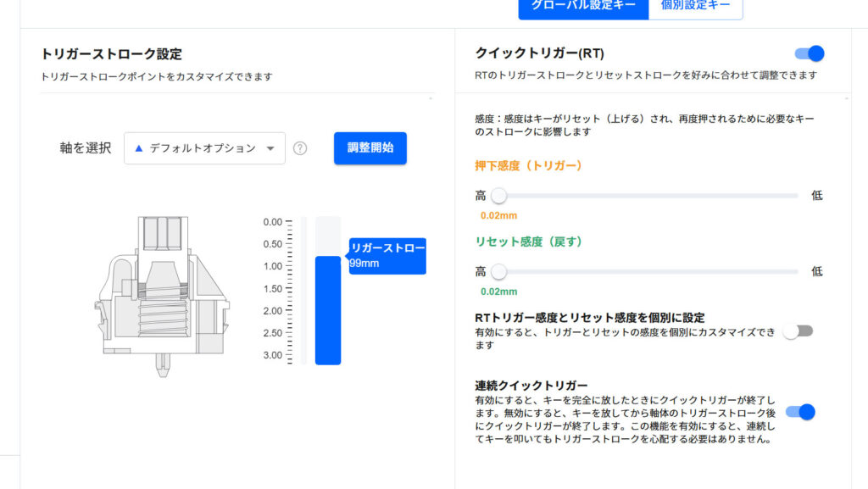Click the small scroll arrow atop right panel

point(845,98)
